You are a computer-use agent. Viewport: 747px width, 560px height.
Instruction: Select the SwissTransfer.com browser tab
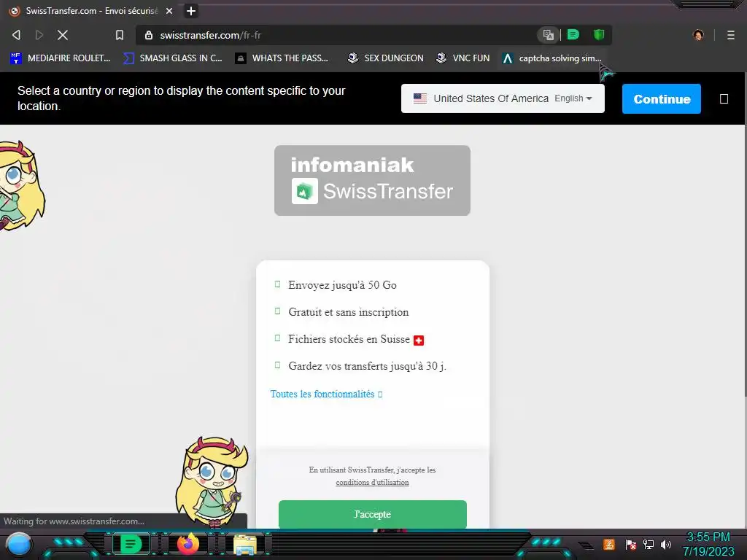coord(90,10)
